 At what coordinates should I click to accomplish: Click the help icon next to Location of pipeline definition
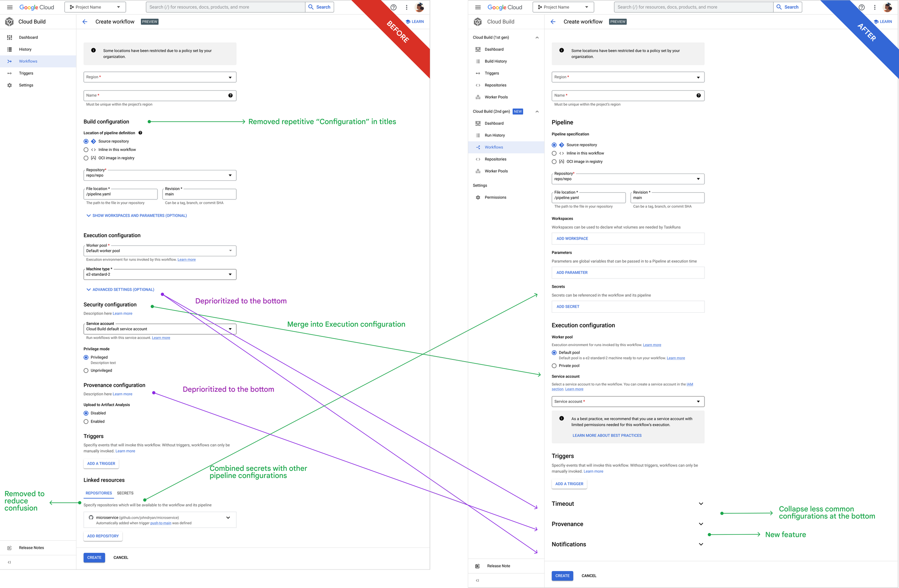140,133
